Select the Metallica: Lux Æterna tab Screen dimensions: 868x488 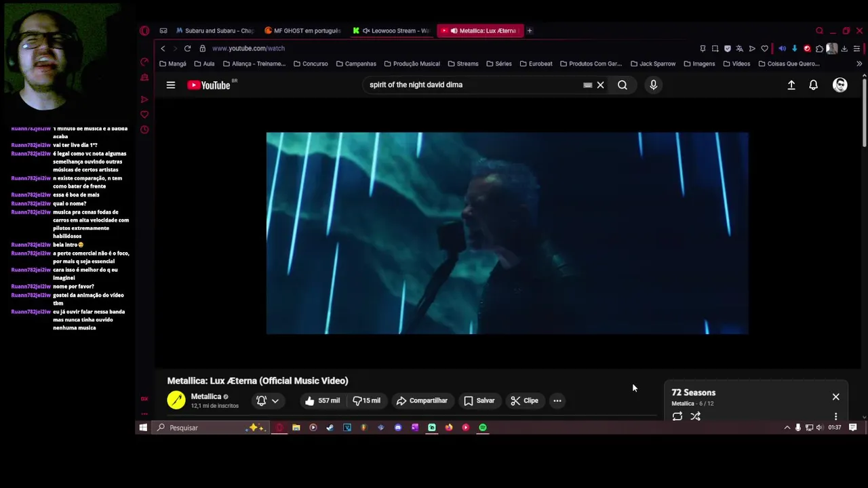pos(480,30)
